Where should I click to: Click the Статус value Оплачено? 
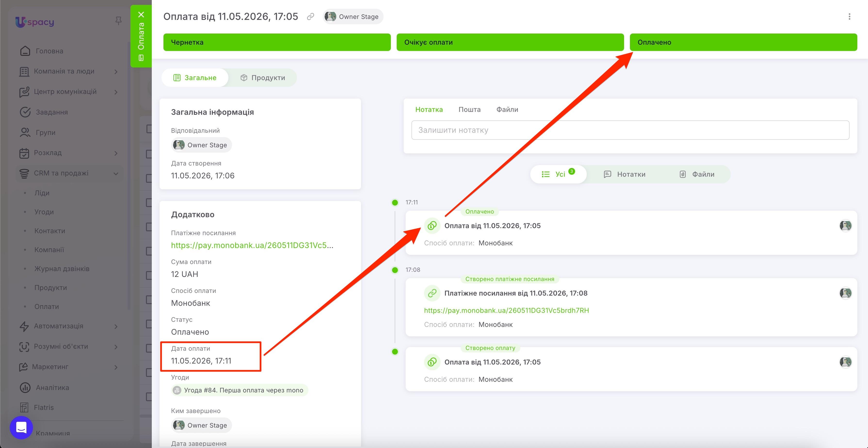(190, 332)
